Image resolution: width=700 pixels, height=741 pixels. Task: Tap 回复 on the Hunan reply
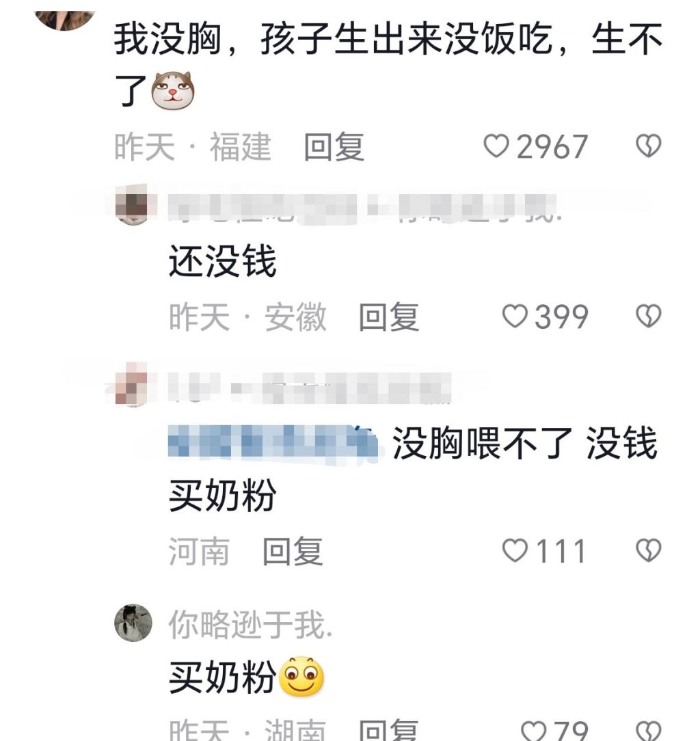(389, 731)
